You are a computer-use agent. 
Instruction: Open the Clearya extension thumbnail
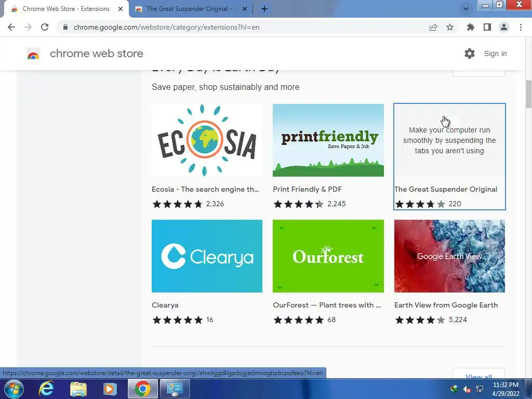(x=207, y=256)
